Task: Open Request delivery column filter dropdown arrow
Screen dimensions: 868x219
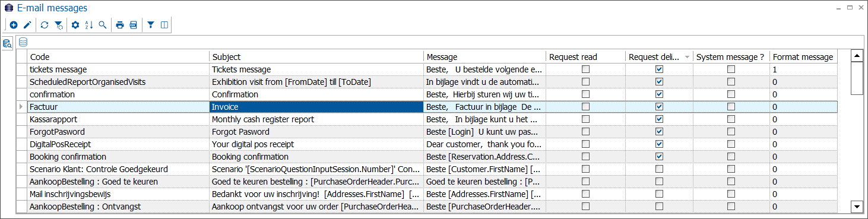Action: [x=687, y=57]
